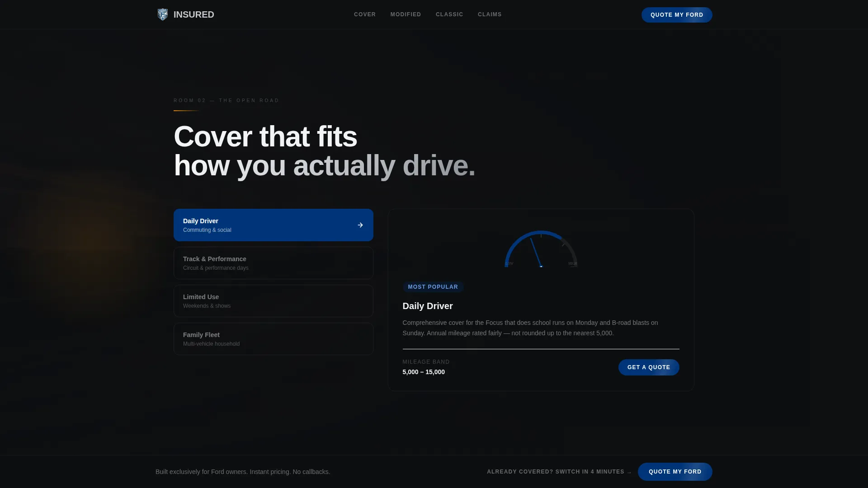This screenshot has height=488, width=868.
Task: Click Quote My Ford in the footer bar
Action: (675, 472)
